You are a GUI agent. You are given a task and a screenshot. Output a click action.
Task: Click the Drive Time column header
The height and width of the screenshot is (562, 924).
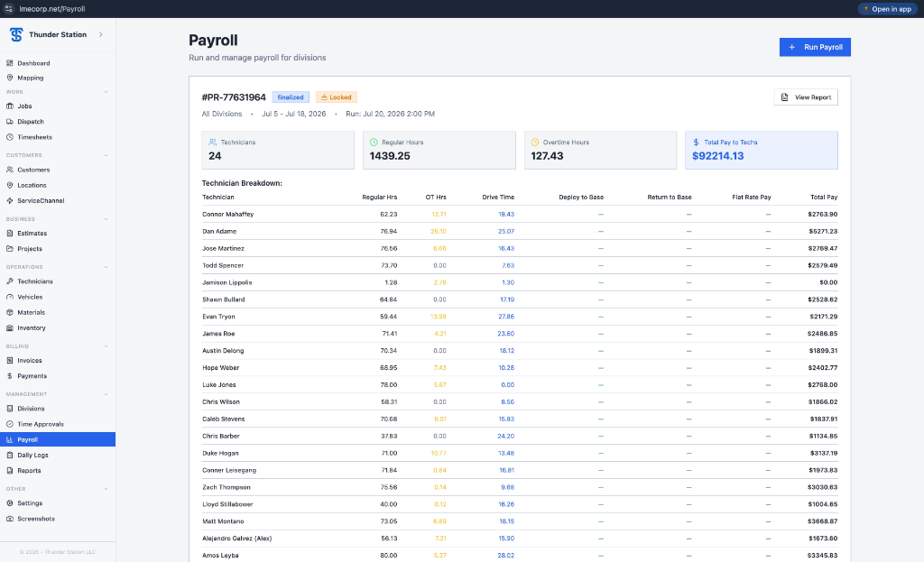(498, 198)
